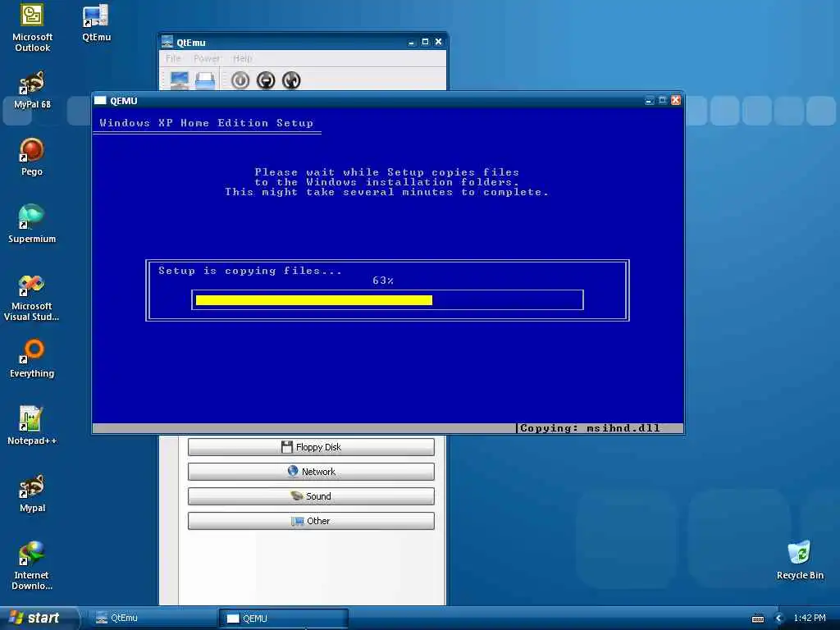Click the speaker icon on the Sound button
840x630 pixels.
(296, 495)
